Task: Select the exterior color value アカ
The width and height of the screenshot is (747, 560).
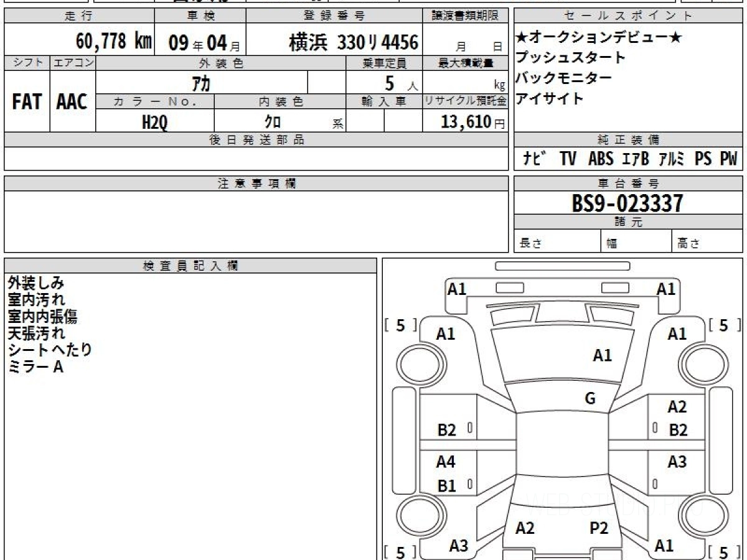Action: pos(200,83)
